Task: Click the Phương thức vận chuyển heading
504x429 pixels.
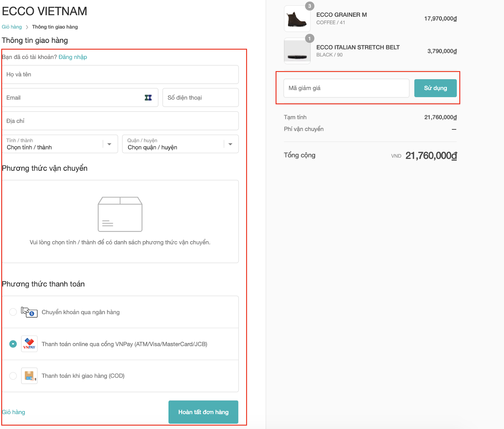Action: coord(45,168)
